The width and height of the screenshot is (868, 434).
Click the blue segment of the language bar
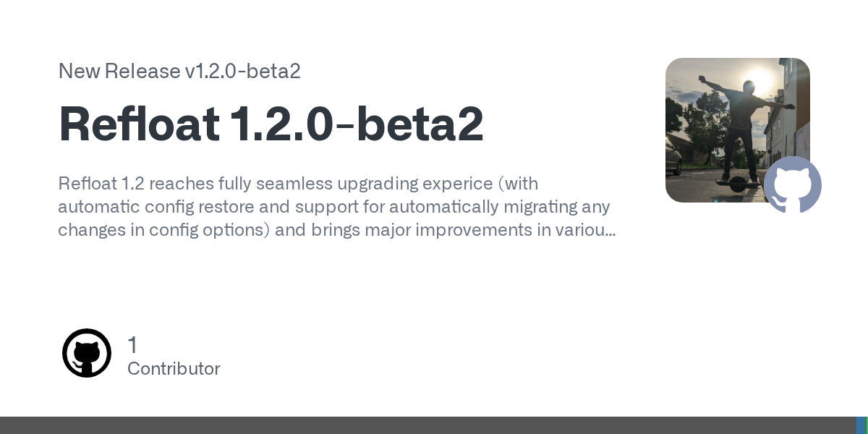pos(860,425)
